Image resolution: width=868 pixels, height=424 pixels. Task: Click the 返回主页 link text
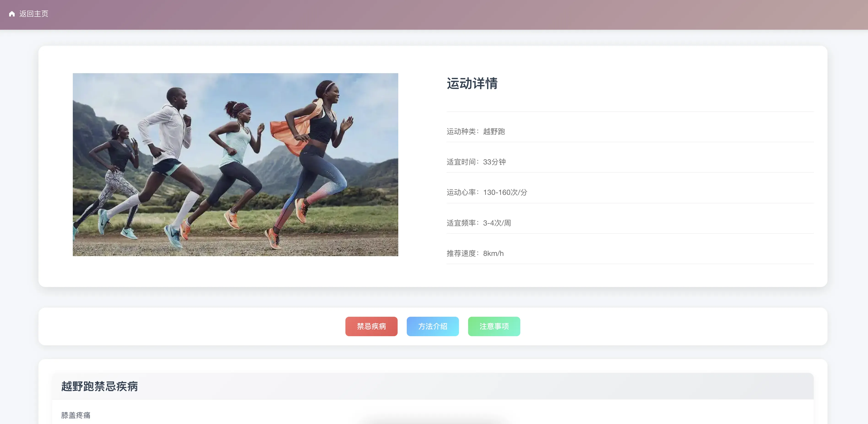tap(34, 14)
